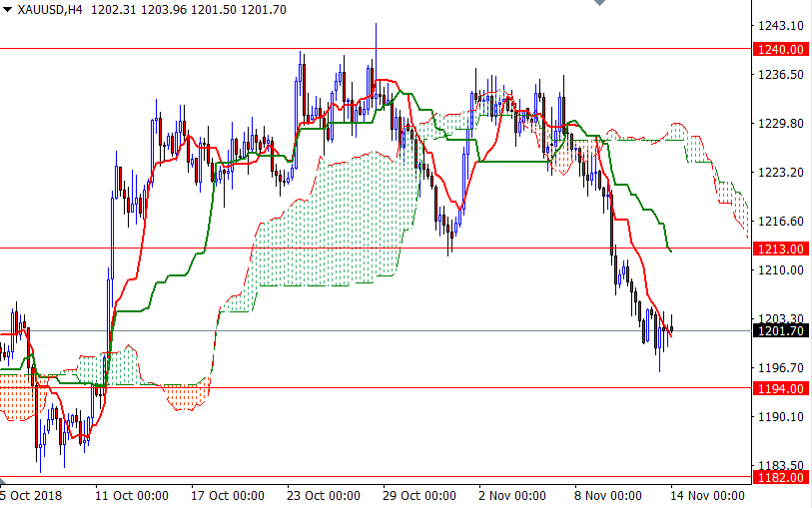
Task: Select the 1240.00 red price label
Action: pyautogui.click(x=780, y=48)
